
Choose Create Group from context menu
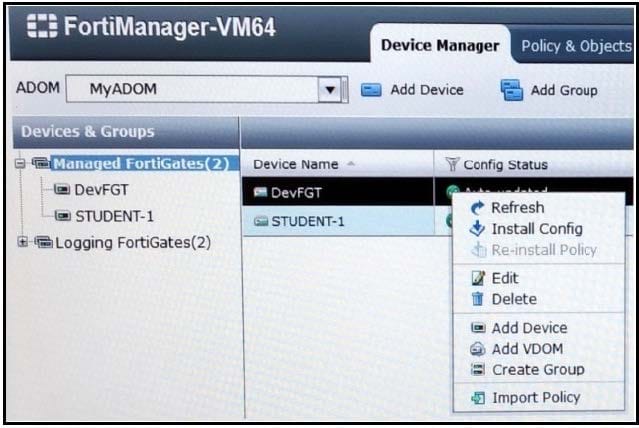coord(538,370)
